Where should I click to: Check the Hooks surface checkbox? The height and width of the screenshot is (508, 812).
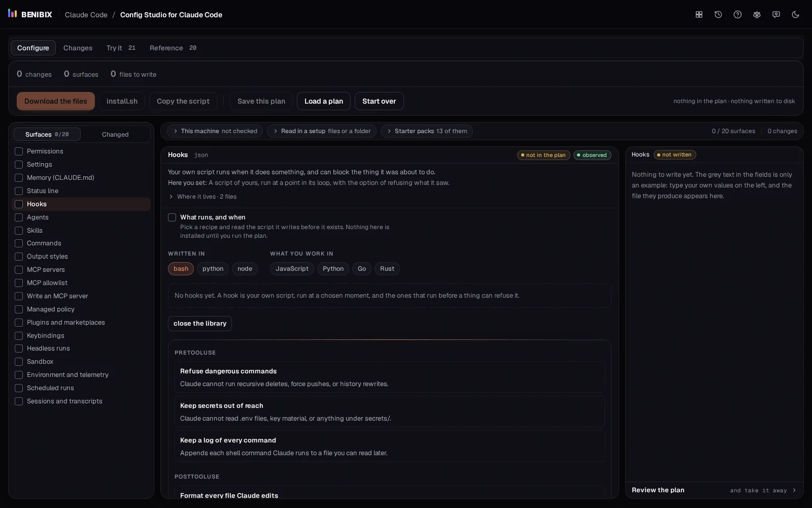pos(19,204)
